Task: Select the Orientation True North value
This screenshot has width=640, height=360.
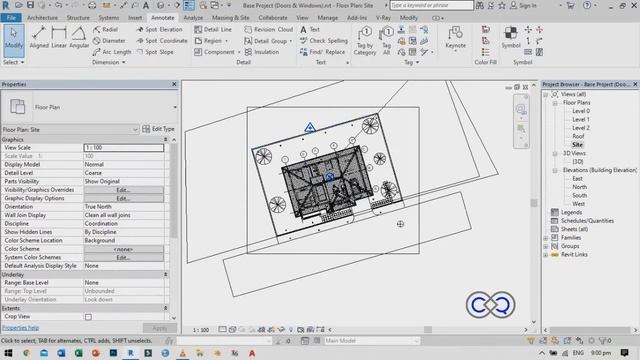Action: 124,207
